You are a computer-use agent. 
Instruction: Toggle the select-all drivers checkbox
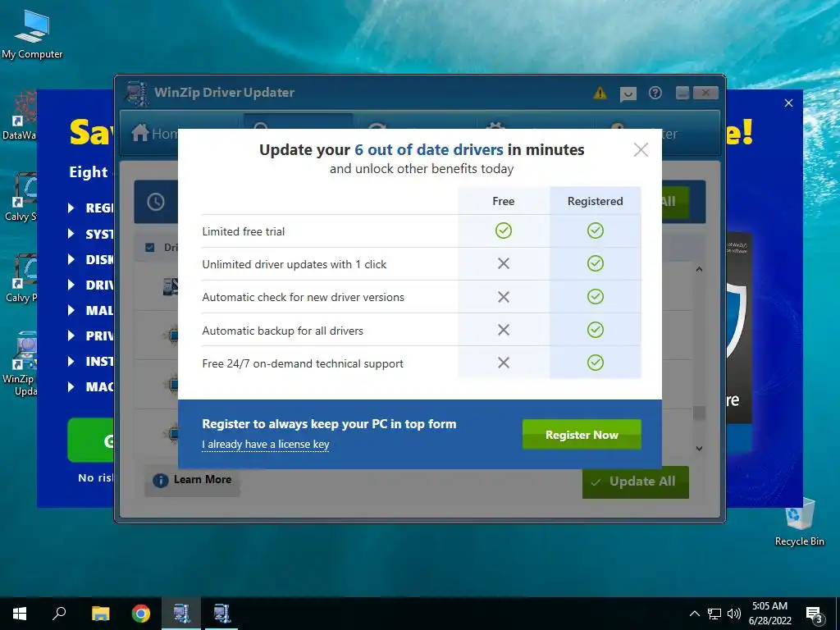point(150,247)
